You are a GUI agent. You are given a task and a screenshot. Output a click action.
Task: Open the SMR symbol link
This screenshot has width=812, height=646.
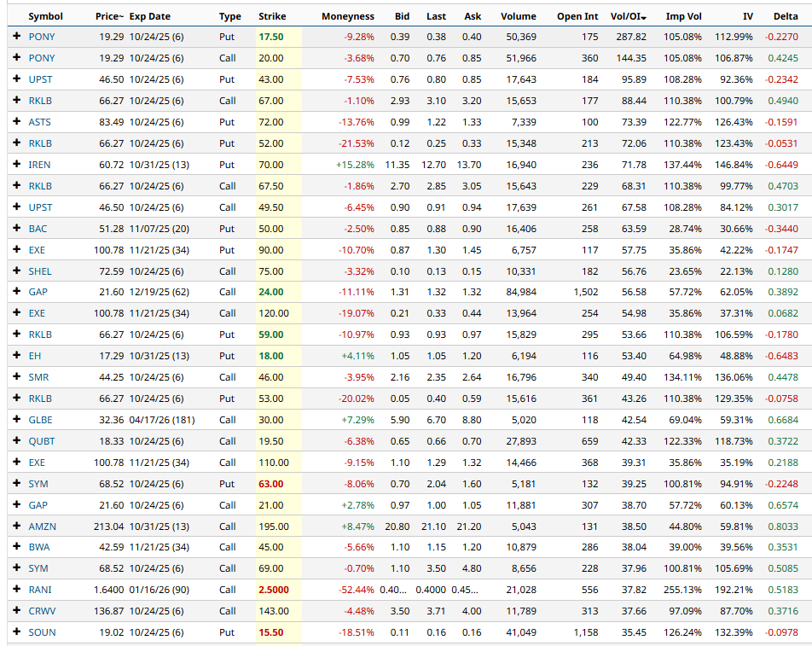click(x=39, y=377)
